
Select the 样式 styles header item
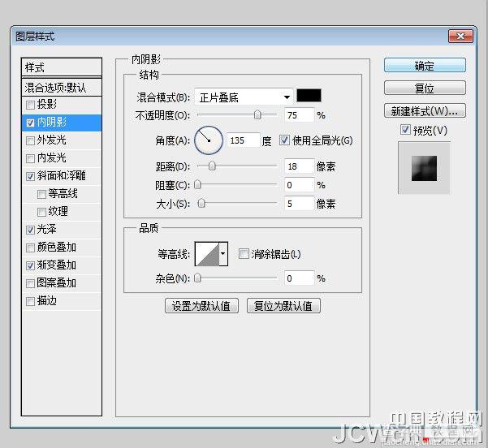point(62,67)
